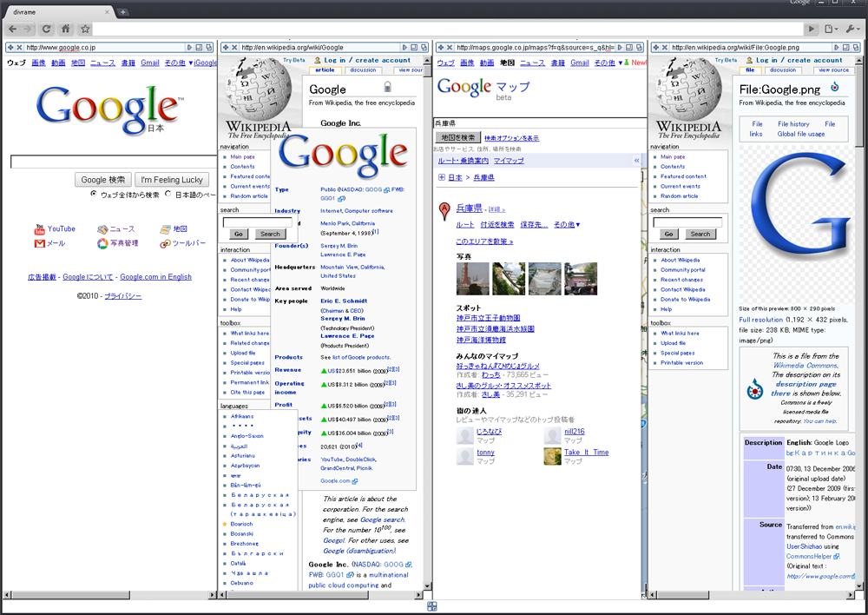868x615 pixels.
Task: Click the browser Back arrow button
Action: point(13,29)
